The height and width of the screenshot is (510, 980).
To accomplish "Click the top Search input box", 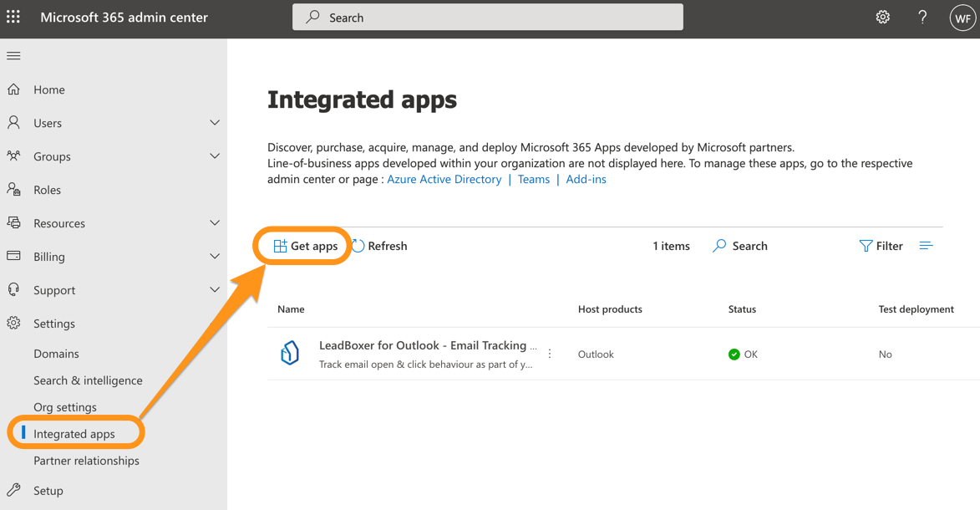I will [x=487, y=18].
